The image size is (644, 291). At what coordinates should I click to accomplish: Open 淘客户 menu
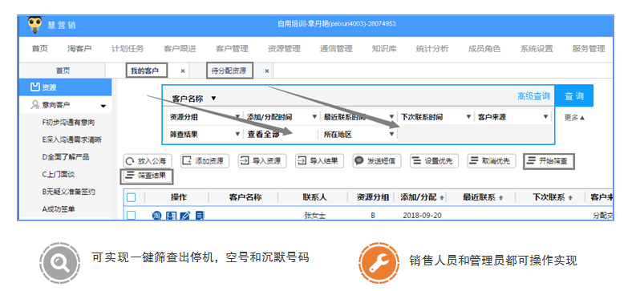coord(79,48)
